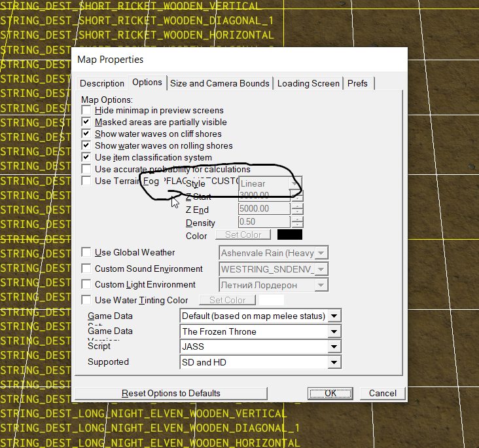Disable Use item classification system
Image resolution: width=479 pixels, height=448 pixels.
86,157
